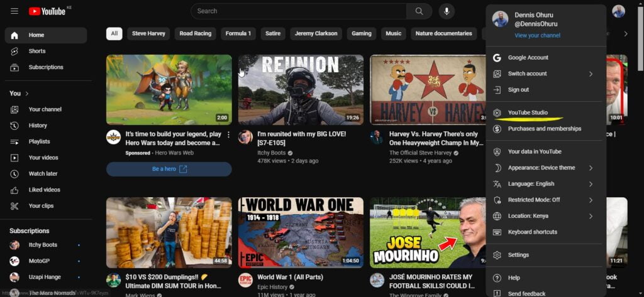
Task: Start voice search with microphone icon
Action: [x=447, y=11]
